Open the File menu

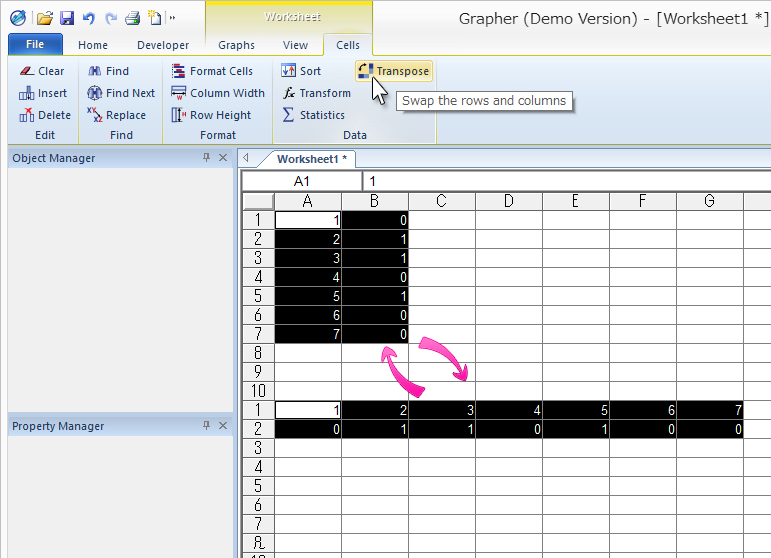(x=35, y=45)
